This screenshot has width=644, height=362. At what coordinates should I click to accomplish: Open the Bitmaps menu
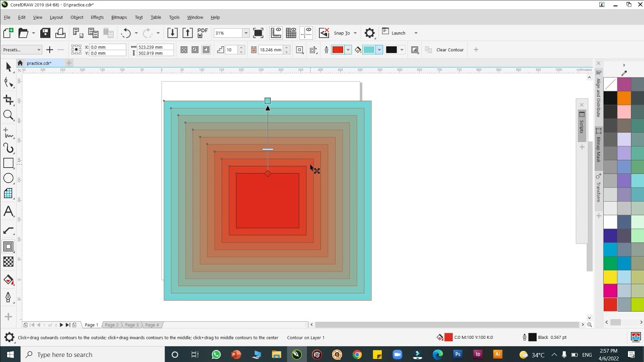[119, 17]
